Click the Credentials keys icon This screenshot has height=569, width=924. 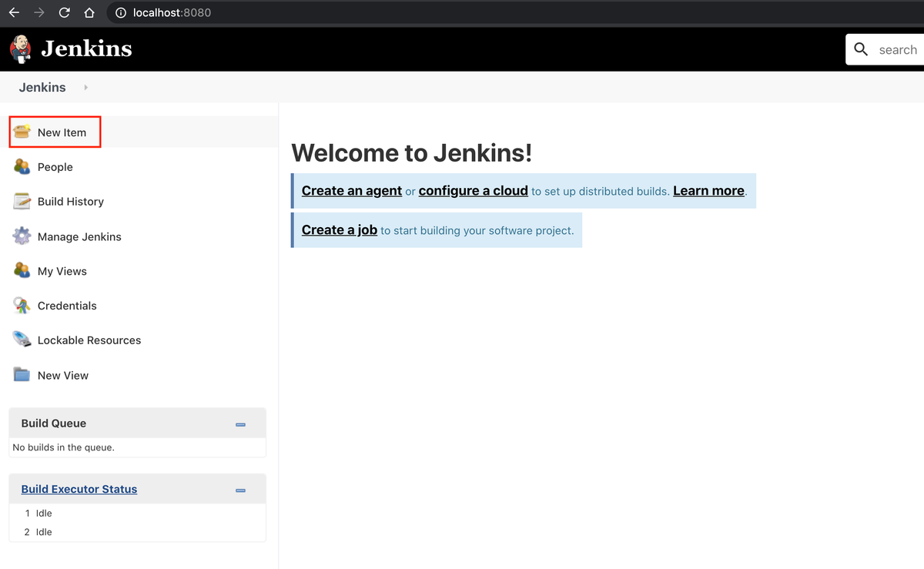click(x=22, y=306)
